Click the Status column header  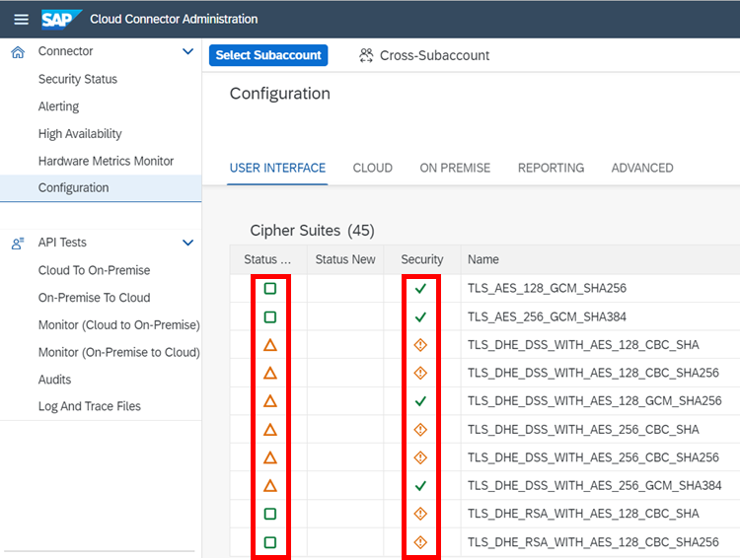[x=267, y=259]
